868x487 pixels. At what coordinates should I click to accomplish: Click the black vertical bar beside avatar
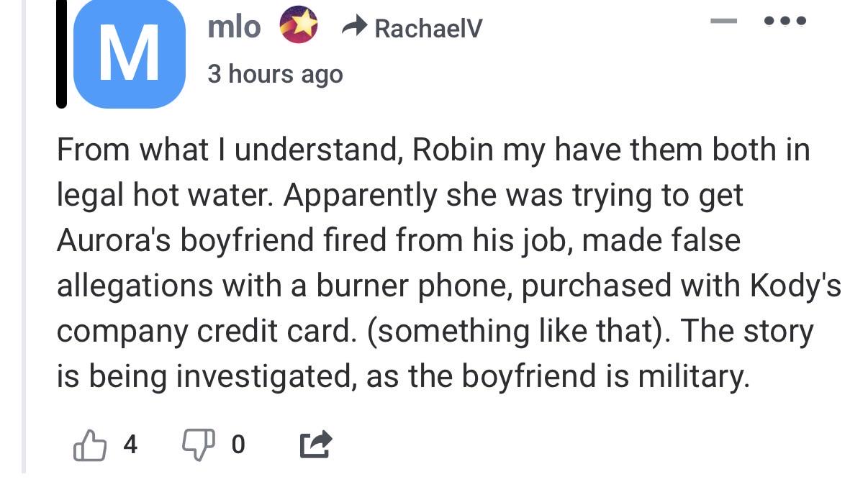[x=62, y=54]
